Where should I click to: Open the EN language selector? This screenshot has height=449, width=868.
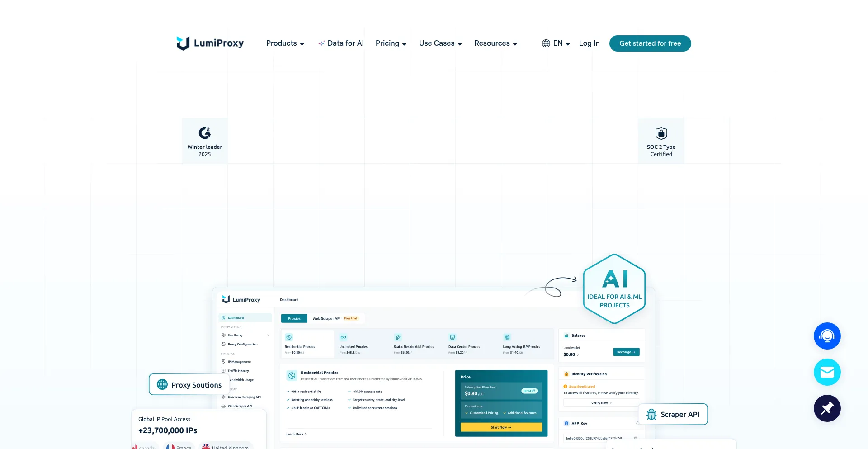point(556,43)
